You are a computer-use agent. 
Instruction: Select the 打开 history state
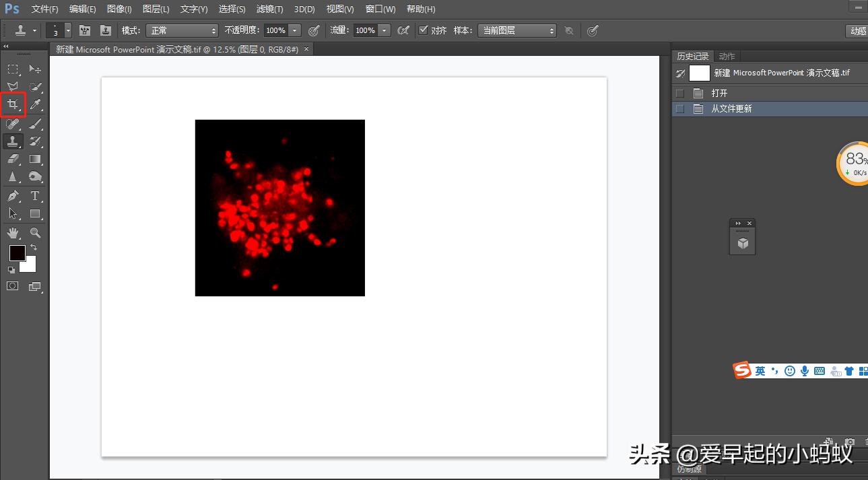(770, 93)
